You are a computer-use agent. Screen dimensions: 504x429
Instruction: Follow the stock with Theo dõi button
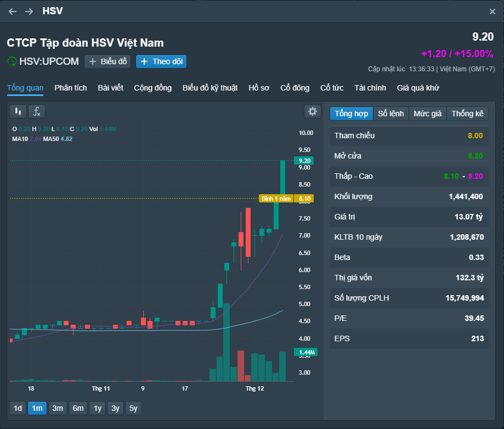click(161, 61)
